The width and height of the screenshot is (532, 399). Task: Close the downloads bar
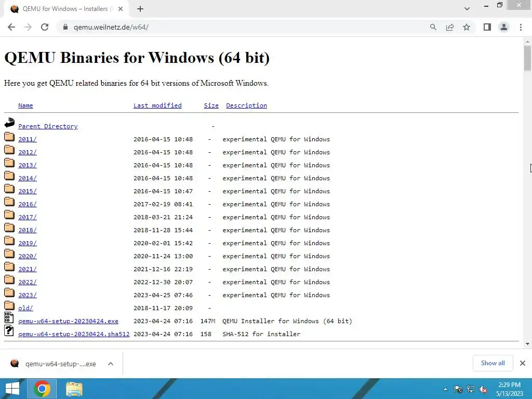pos(523,363)
